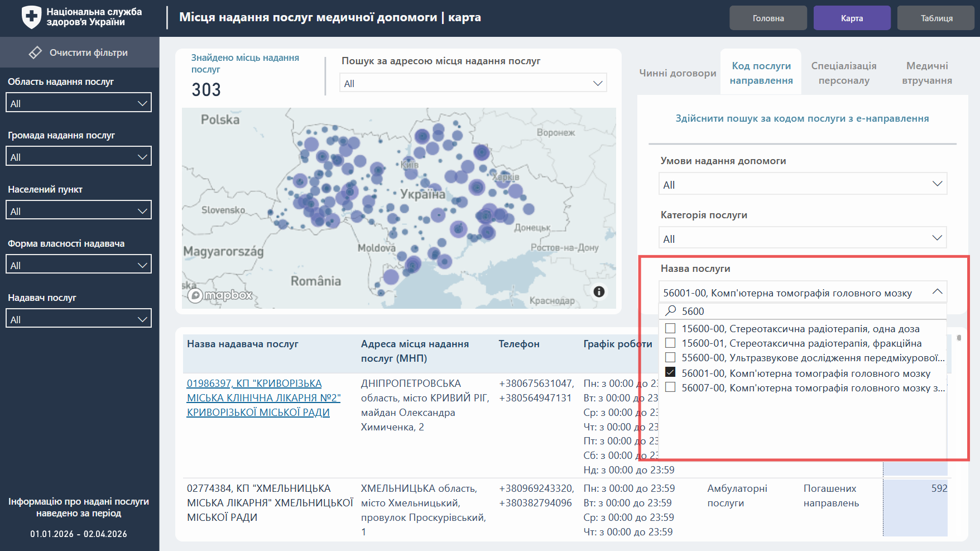Check the 55600-00 Ультразвукове дослідження option
This screenshot has width=980, height=551.
pos(671,357)
